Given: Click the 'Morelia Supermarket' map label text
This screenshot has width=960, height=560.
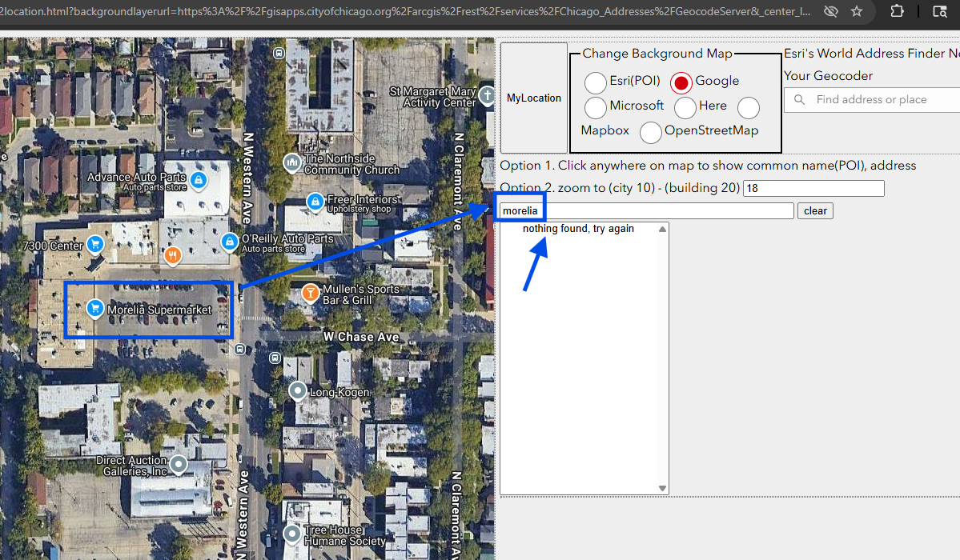Looking at the screenshot, I should click(x=160, y=310).
